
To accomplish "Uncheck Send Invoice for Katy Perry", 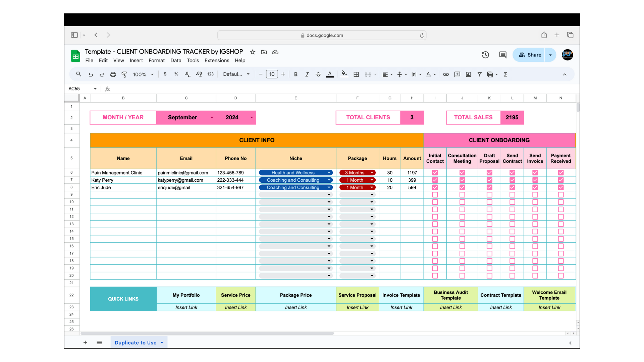I will tap(535, 180).
